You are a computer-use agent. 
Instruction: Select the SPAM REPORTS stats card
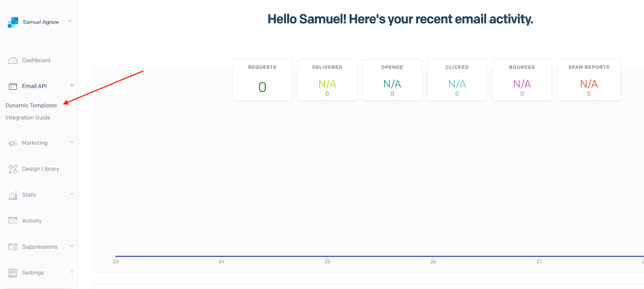click(588, 80)
